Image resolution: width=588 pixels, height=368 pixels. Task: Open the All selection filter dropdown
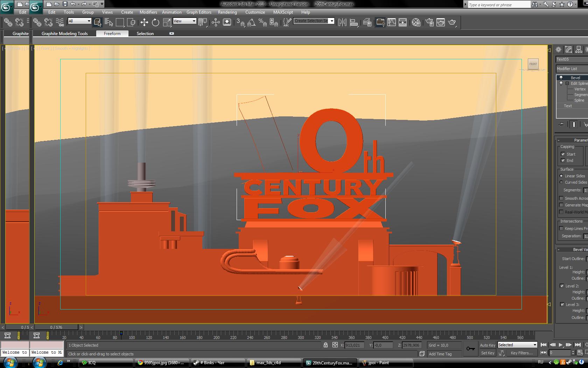79,21
